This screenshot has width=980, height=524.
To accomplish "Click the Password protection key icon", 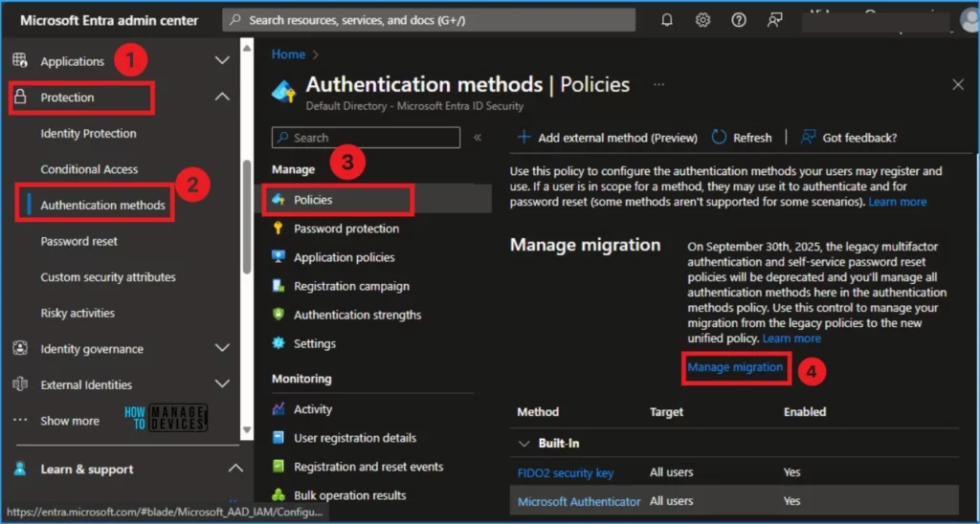I will (278, 229).
